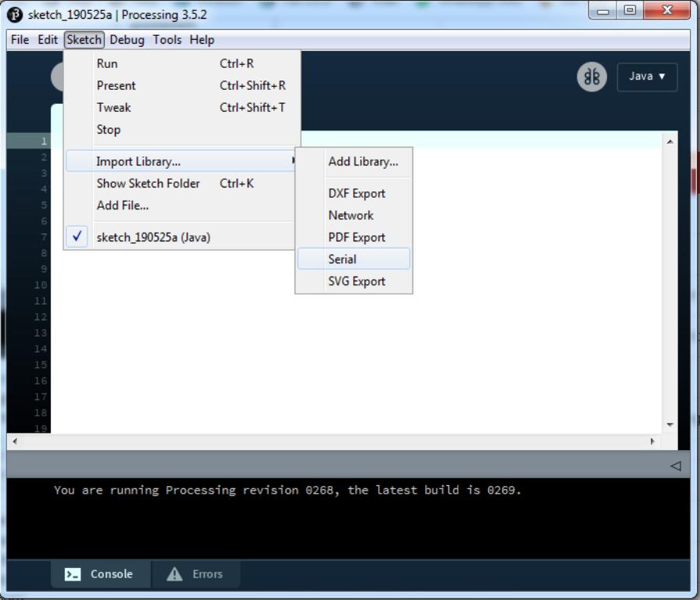Image resolution: width=700 pixels, height=600 pixels.
Task: Open the Edit menu
Action: [x=48, y=40]
